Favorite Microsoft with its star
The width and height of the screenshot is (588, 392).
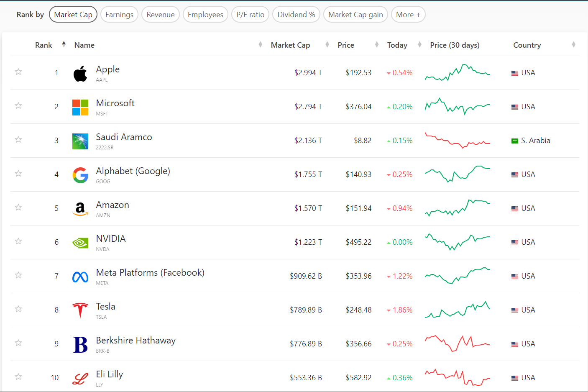point(18,106)
